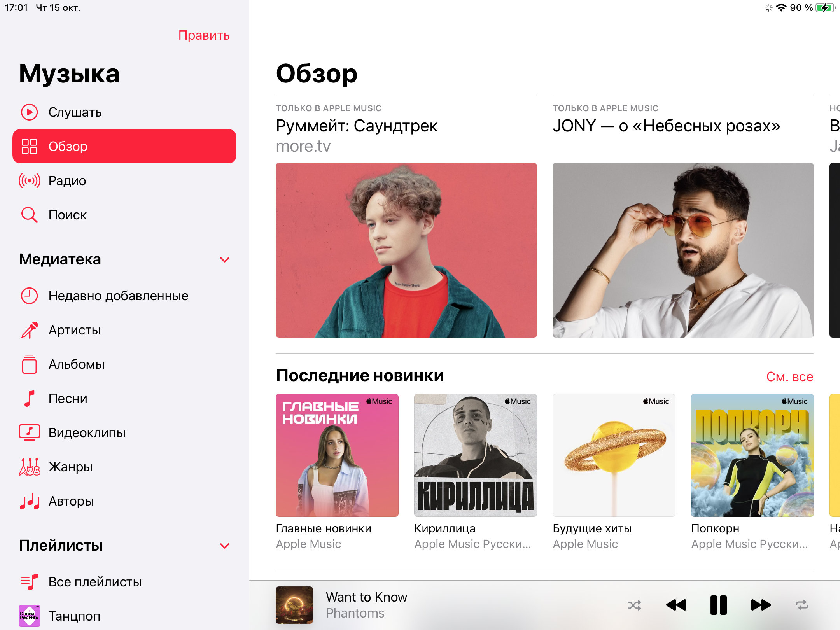Select Слушать in the sidebar

pos(124,112)
